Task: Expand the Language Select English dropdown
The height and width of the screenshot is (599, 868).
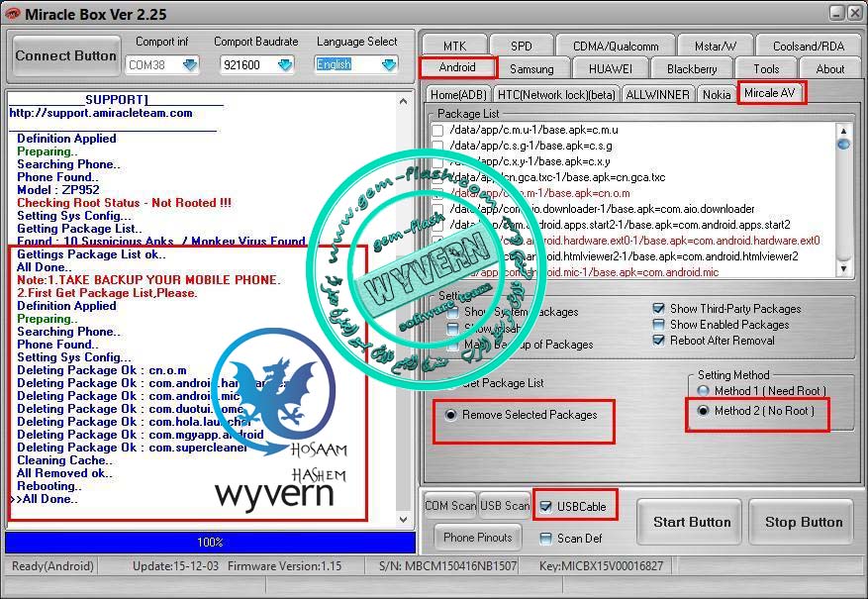Action: tap(389, 64)
